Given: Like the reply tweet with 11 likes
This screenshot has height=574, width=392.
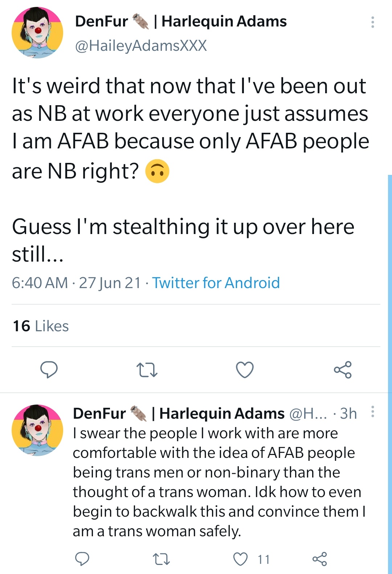Looking at the screenshot, I should click(x=240, y=559).
